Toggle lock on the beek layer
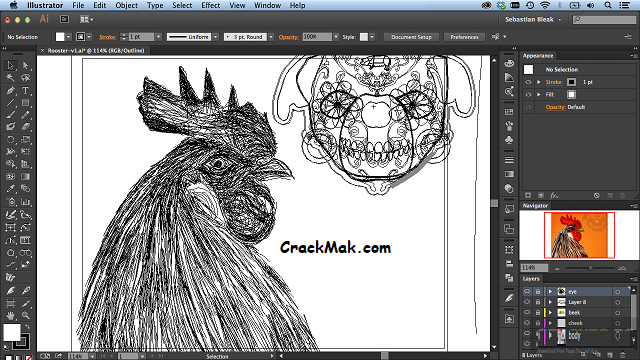This screenshot has height=360, width=640. click(538, 313)
